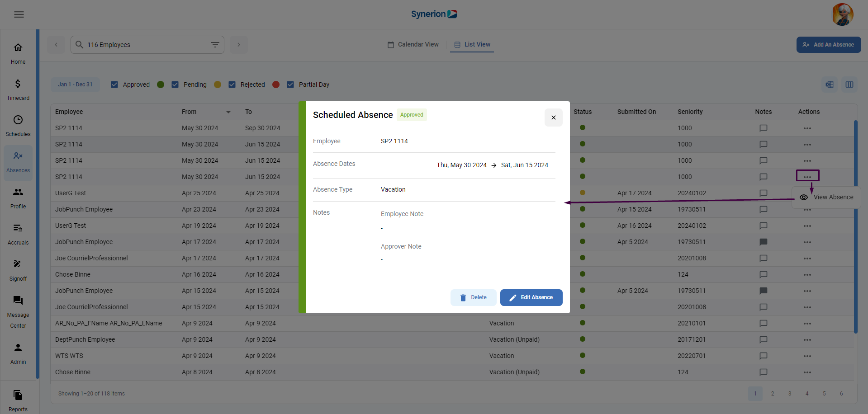Go to the previous employee arrow

coord(56,45)
